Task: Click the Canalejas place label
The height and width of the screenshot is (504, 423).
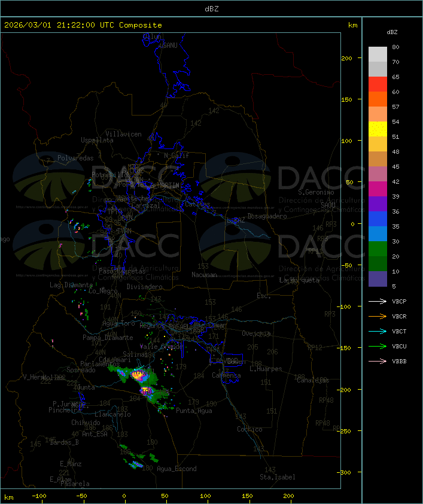Action: (313, 380)
